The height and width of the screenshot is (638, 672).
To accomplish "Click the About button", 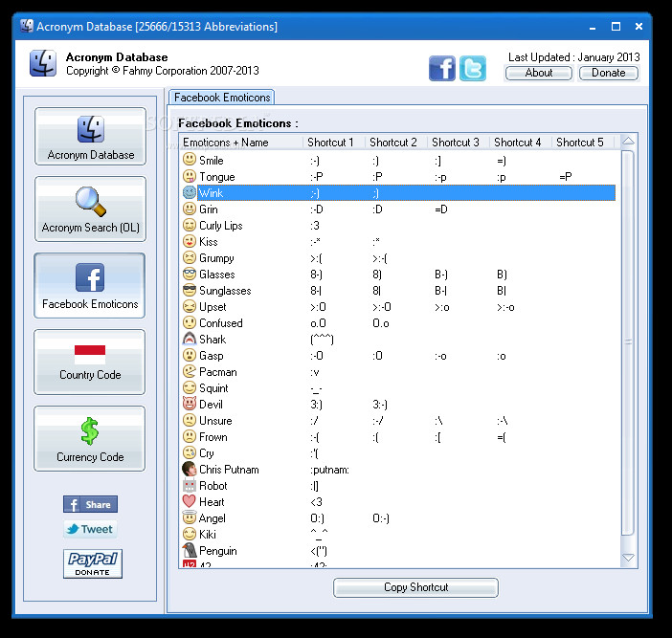I will pos(539,73).
